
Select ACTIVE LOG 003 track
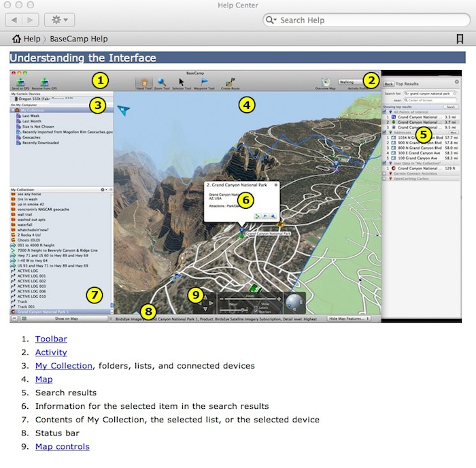click(x=29, y=286)
